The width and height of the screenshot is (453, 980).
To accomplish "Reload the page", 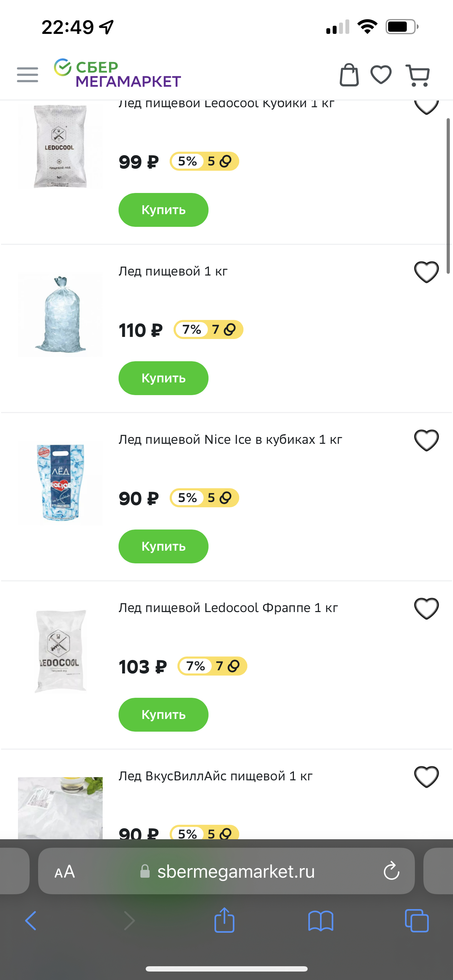I will 391,871.
